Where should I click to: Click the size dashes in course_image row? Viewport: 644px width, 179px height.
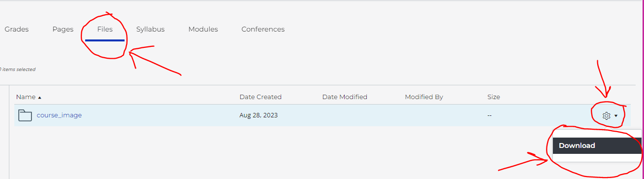pos(490,115)
